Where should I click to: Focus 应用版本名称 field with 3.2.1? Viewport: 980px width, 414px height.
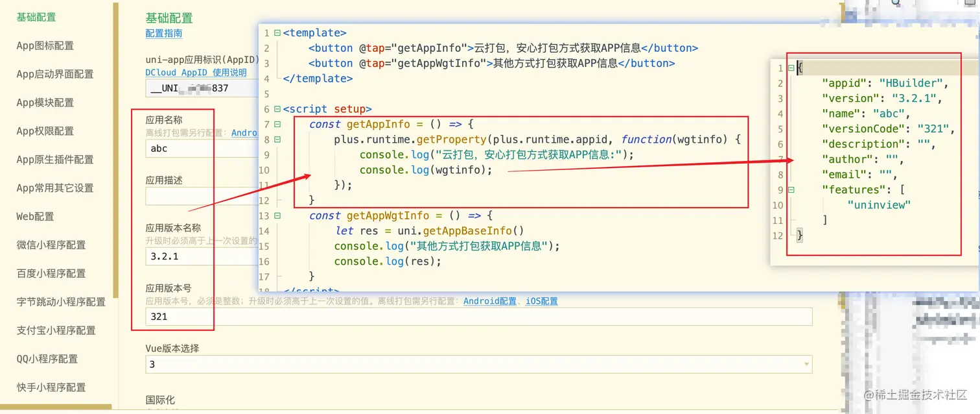point(202,256)
